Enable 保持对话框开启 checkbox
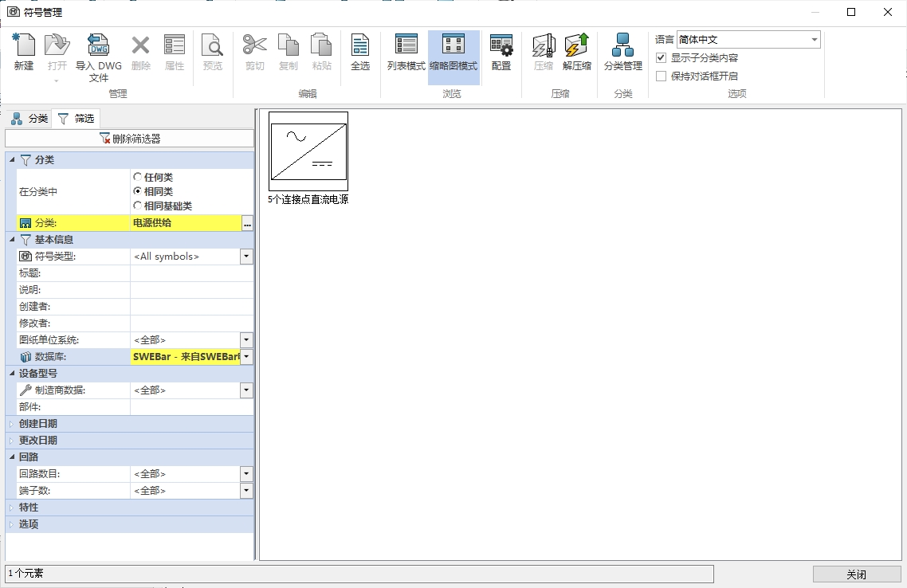 point(661,76)
